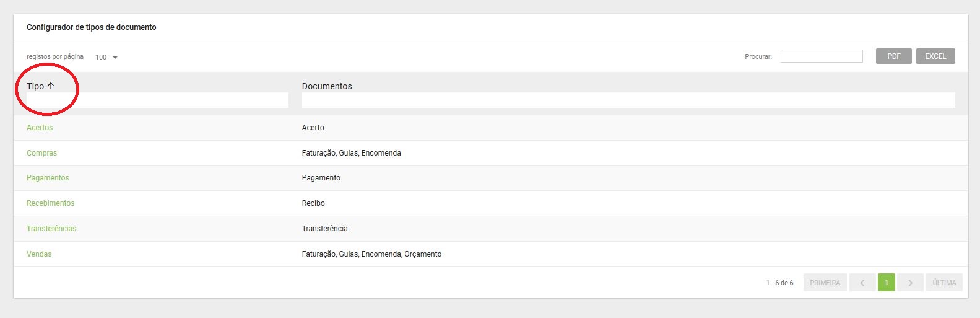Open the registos por página dropdown arrow

tap(115, 58)
